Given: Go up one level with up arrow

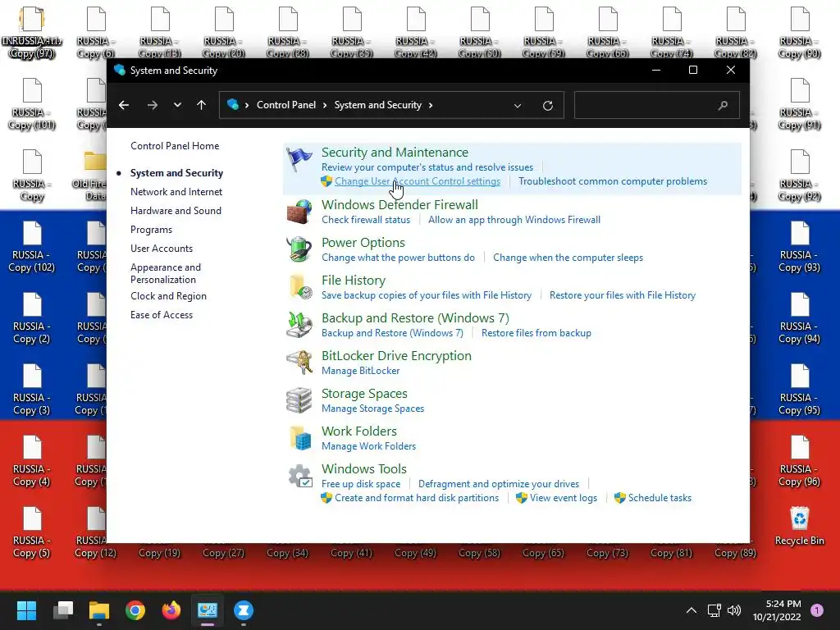Looking at the screenshot, I should [x=202, y=105].
